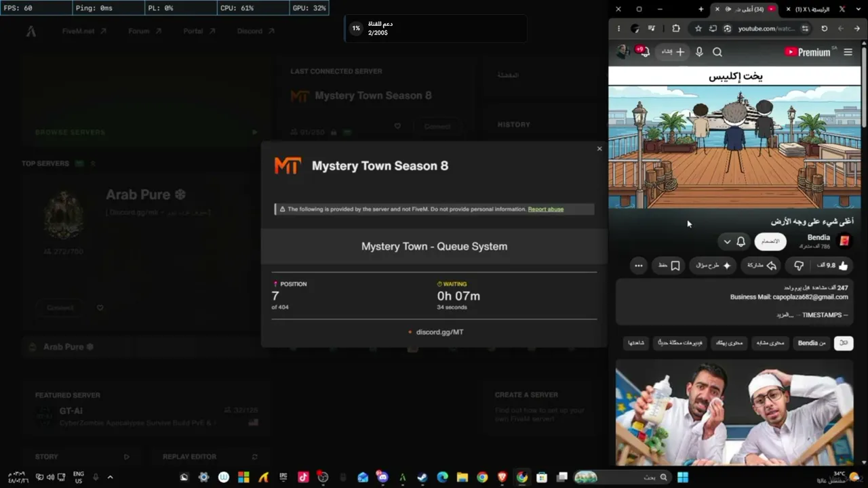868x488 pixels.
Task: Go forward in browser history
Action: click(x=841, y=28)
